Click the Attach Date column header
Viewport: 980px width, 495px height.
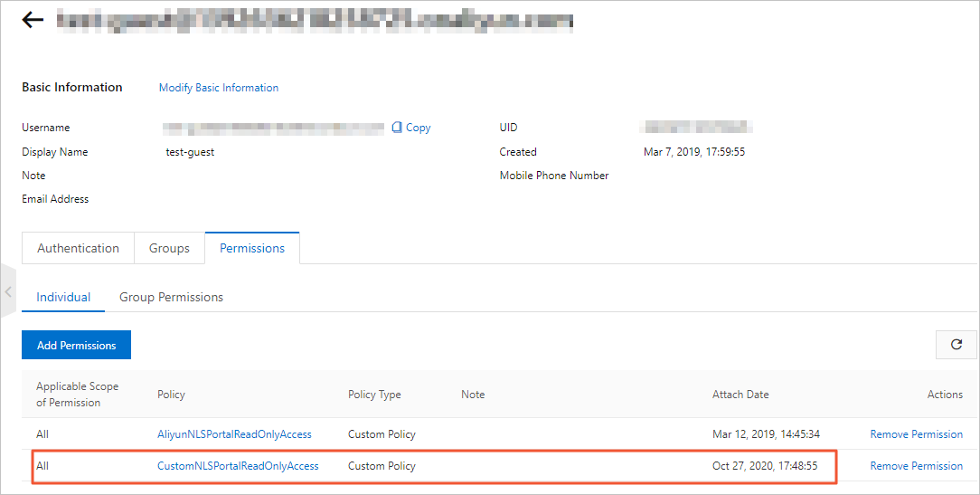(x=740, y=395)
